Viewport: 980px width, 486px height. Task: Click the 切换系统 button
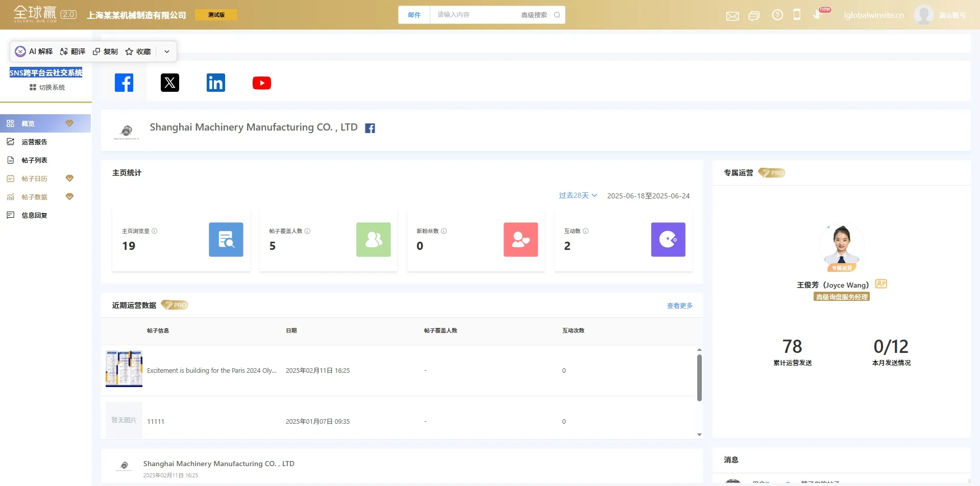pyautogui.click(x=47, y=87)
